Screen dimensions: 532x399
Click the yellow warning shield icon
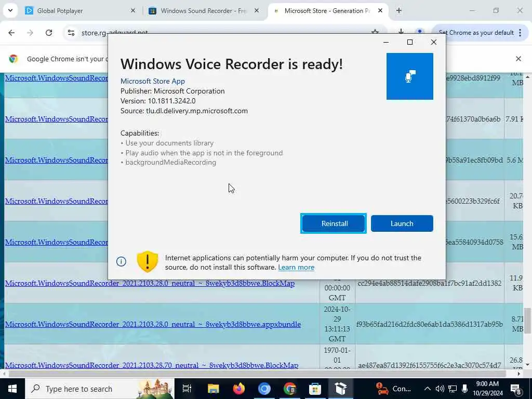(147, 262)
